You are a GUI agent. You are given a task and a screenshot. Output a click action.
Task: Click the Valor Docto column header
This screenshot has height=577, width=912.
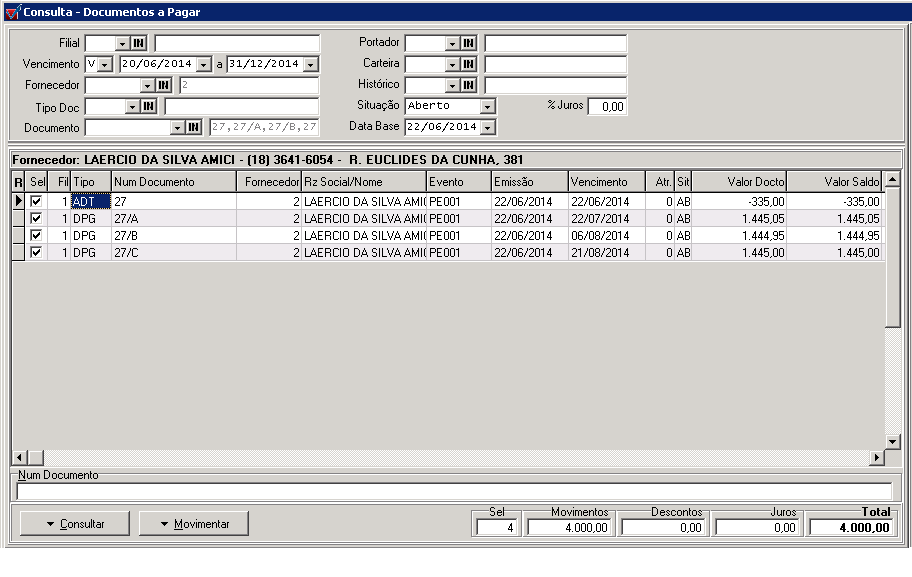coord(739,182)
